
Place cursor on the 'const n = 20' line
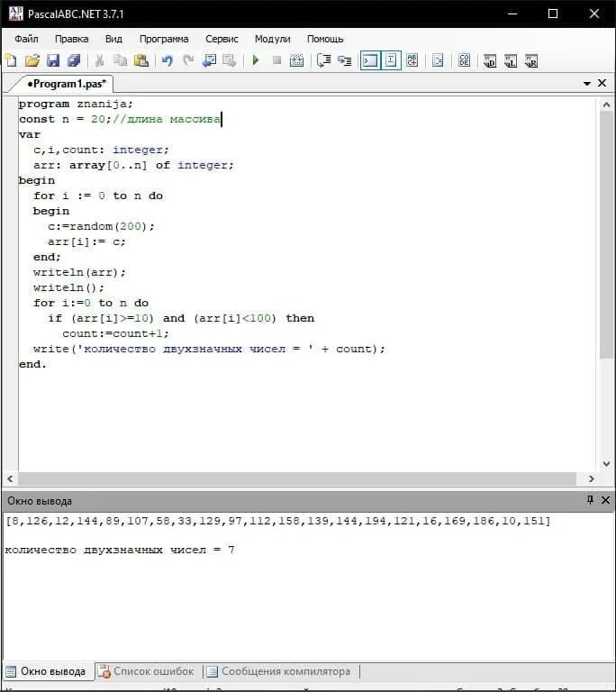(120, 119)
